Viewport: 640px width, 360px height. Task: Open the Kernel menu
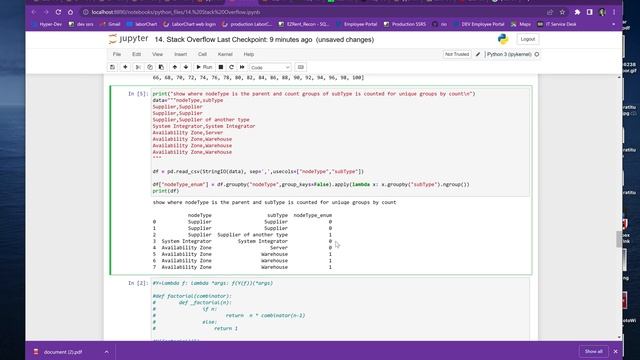click(x=225, y=54)
